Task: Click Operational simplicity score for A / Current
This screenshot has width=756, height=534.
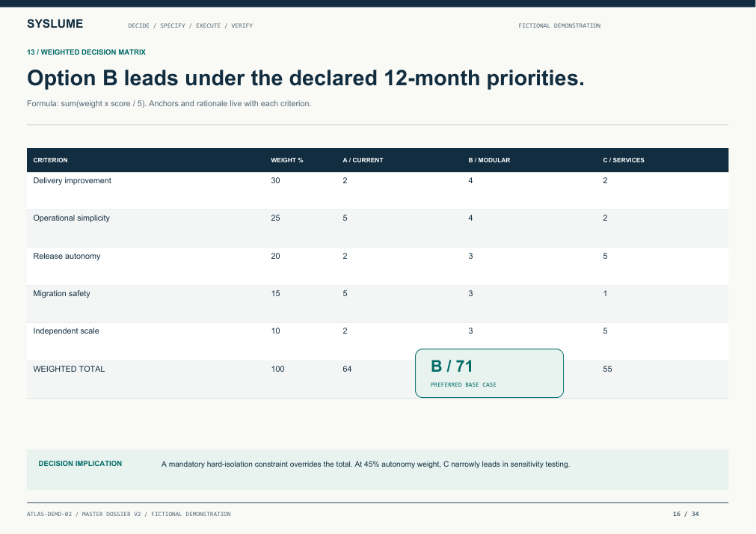Action: pos(345,218)
